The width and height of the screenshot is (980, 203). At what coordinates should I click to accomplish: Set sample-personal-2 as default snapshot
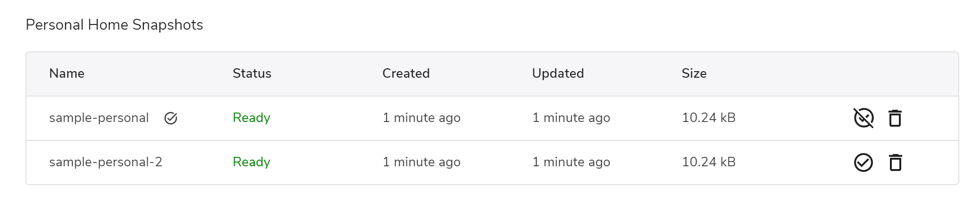(864, 162)
